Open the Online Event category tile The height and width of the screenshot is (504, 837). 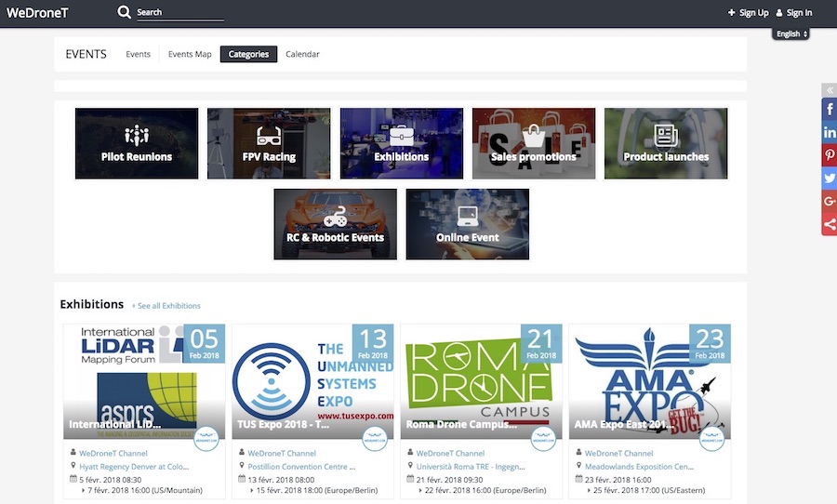[x=468, y=224]
